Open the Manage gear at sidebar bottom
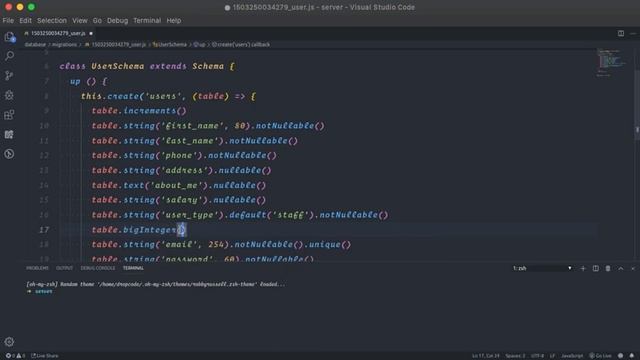 9,342
